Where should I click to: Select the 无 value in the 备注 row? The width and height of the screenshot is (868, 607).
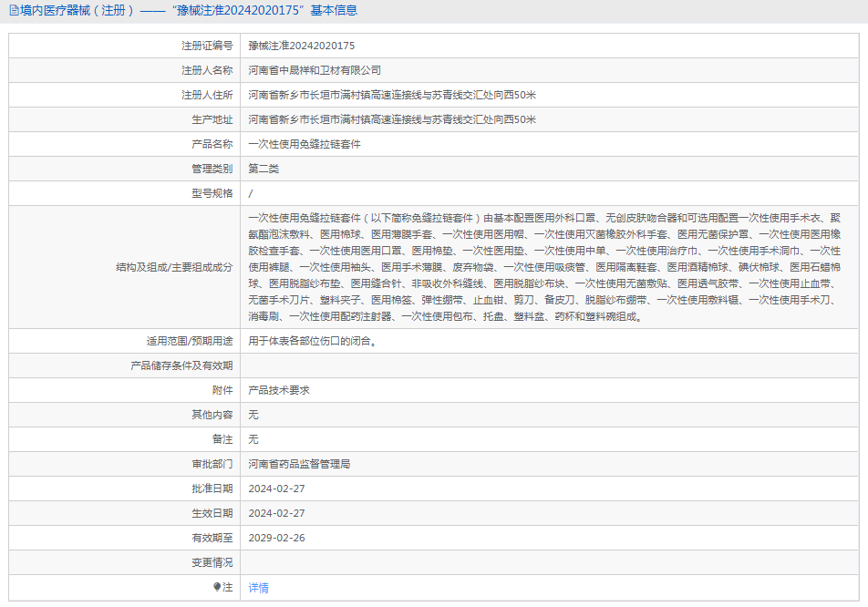click(253, 439)
